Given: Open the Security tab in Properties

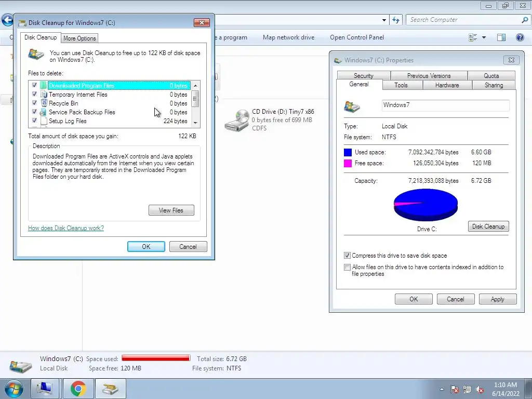Looking at the screenshot, I should tap(364, 76).
